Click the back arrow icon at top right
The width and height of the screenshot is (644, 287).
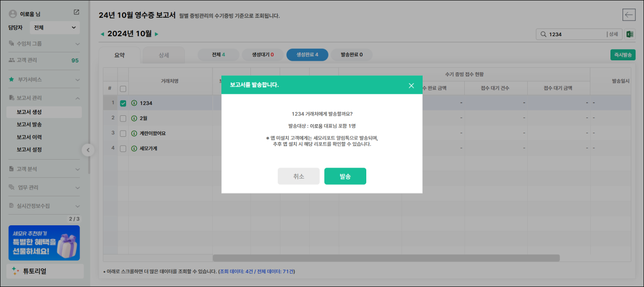629,15
